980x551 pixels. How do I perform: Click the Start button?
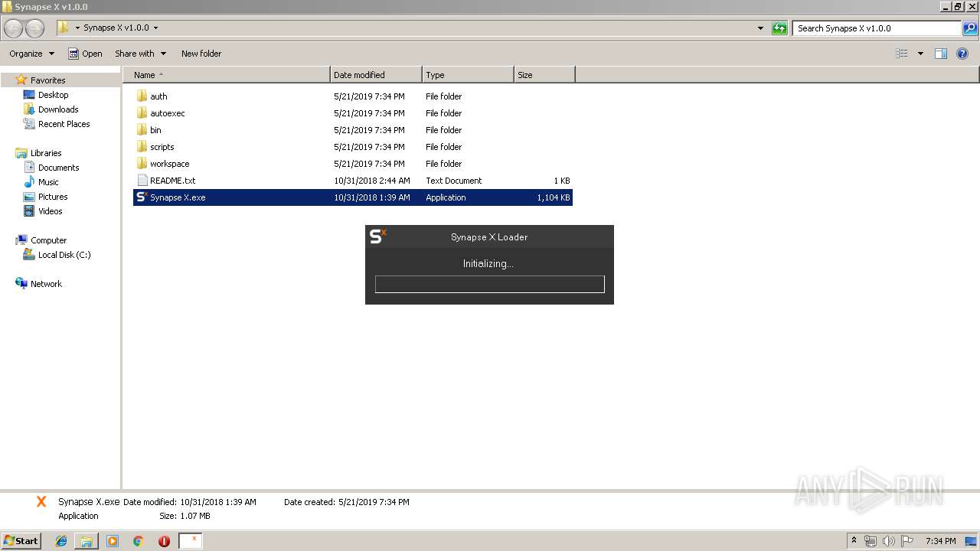pos(21,541)
